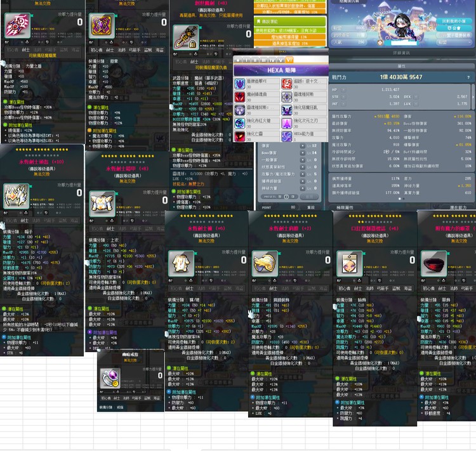Screen dimensions: 476x451
Task: Click the plus button next to HP
Action: point(343,89)
